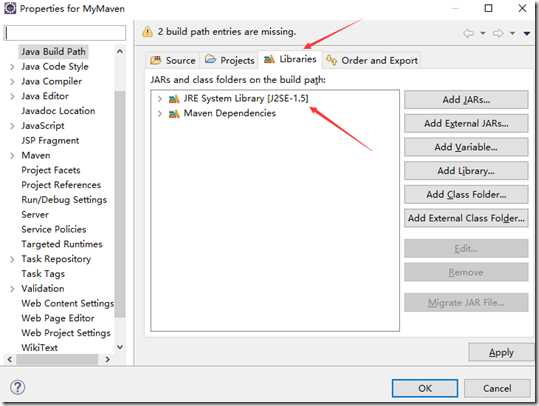The width and height of the screenshot is (539, 406).
Task: Click the back navigation arrow icon
Action: [468, 33]
